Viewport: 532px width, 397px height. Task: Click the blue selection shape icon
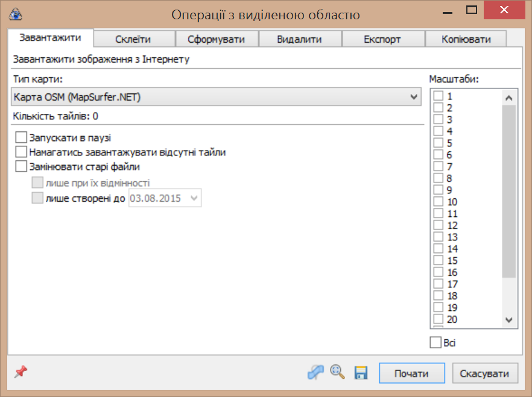tap(315, 373)
